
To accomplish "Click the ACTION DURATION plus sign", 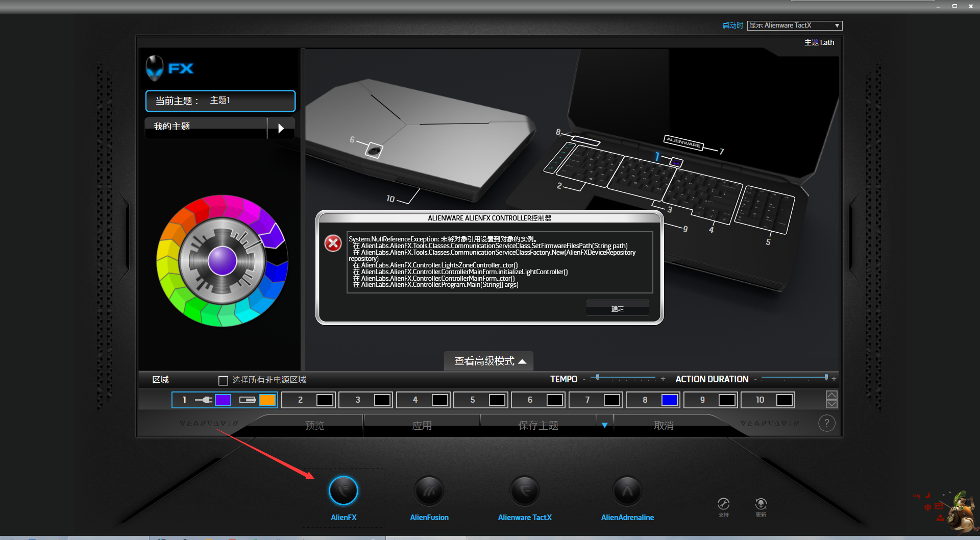I will coord(834,379).
